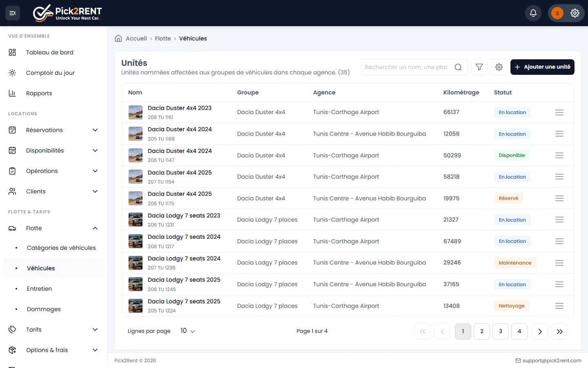Go to page 4

coord(519,332)
